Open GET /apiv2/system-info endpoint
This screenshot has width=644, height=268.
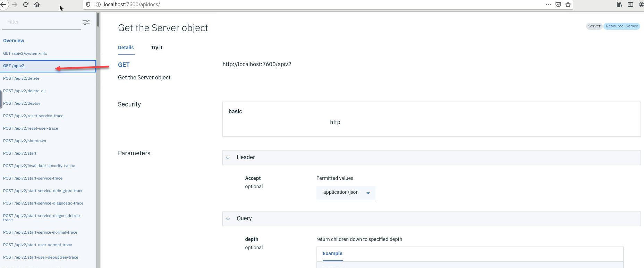pyautogui.click(x=25, y=53)
